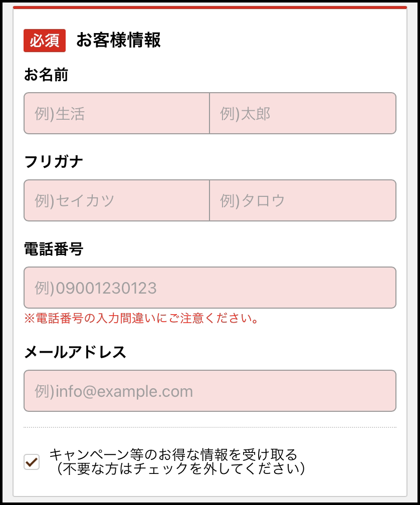Screen dimensions: 420x505
Task: Focus the furigana field showing 例)セイカツ
Action: (x=116, y=200)
